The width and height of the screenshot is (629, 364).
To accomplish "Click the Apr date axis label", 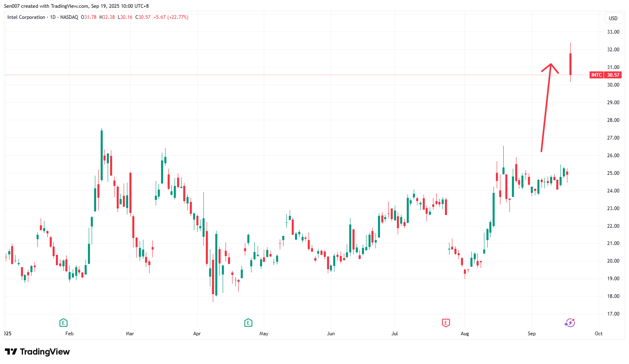I will [197, 334].
